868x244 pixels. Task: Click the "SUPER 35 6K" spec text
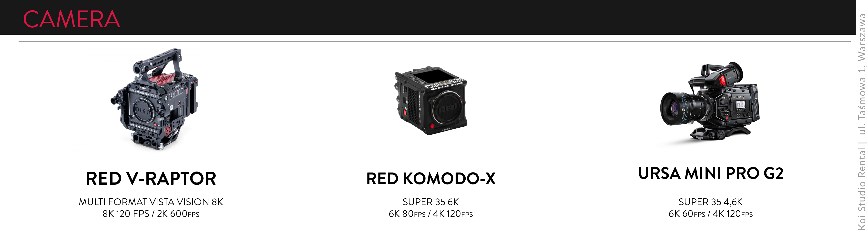tap(431, 202)
